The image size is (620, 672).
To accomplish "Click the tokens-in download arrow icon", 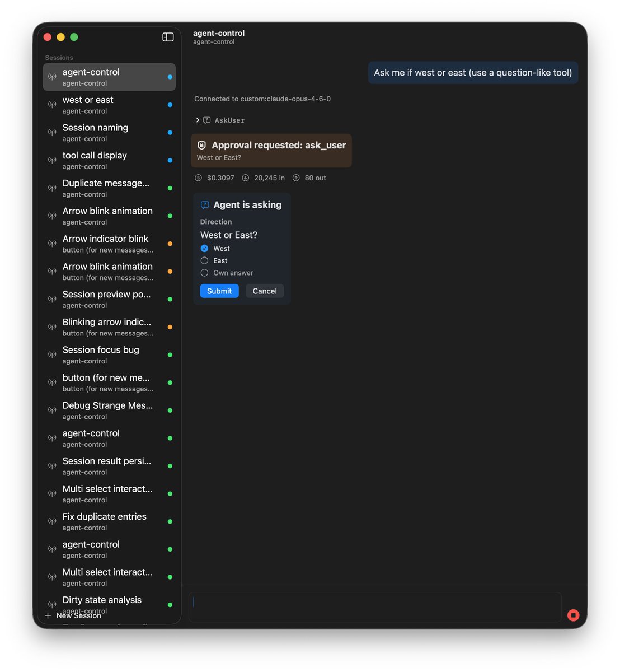I will (245, 178).
